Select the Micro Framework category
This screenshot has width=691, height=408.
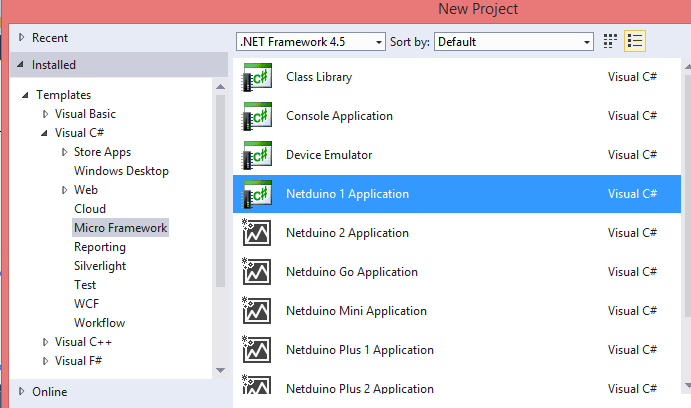[120, 228]
